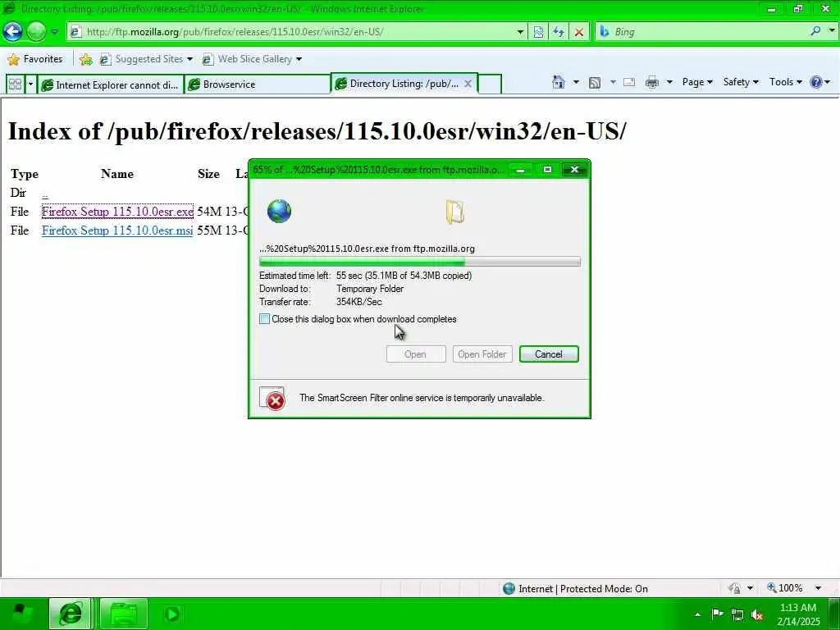Open Windows Explorer folder on taskbar

(123, 614)
